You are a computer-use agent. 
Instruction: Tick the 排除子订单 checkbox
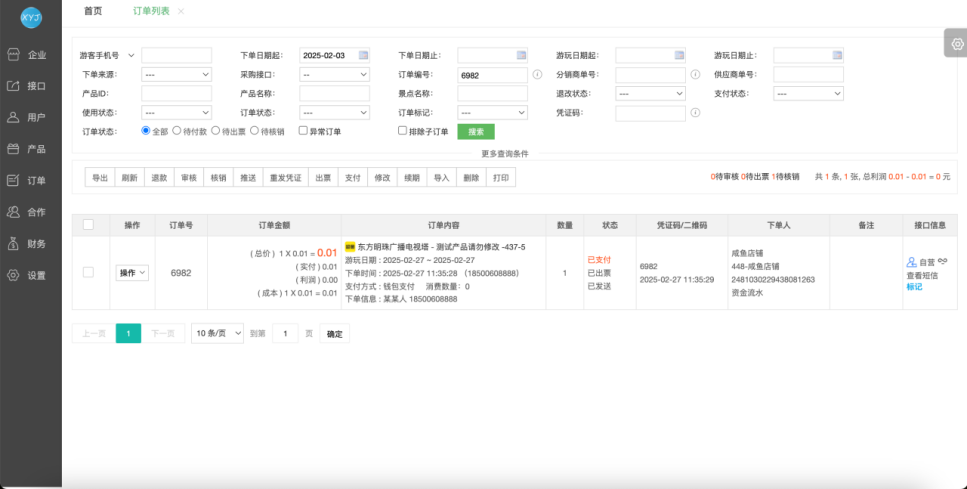(403, 131)
